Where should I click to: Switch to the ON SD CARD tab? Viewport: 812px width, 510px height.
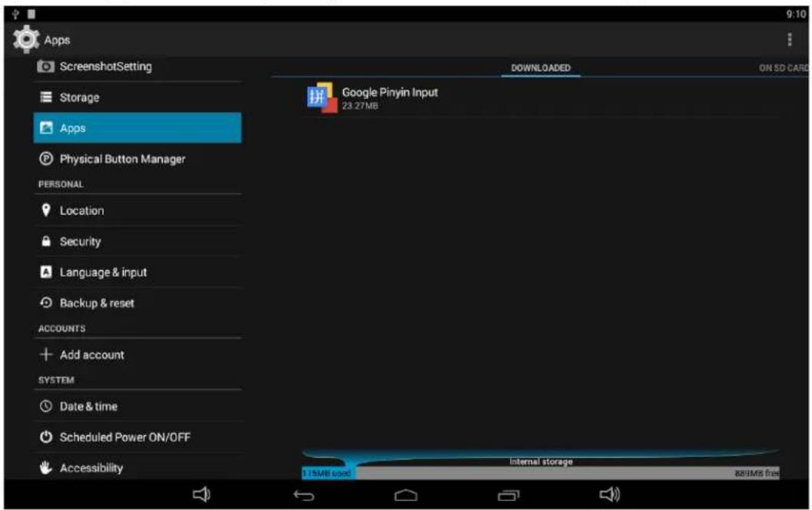coord(783,68)
